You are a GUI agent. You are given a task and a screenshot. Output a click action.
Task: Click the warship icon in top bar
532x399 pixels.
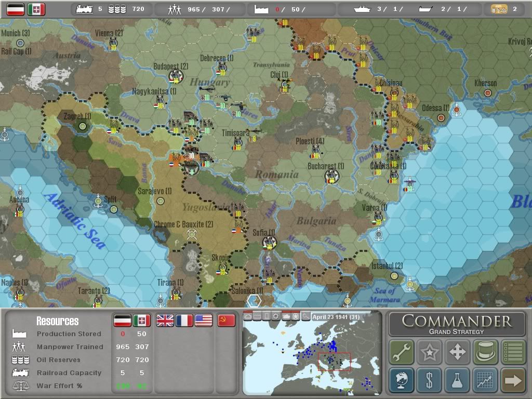tap(362, 9)
